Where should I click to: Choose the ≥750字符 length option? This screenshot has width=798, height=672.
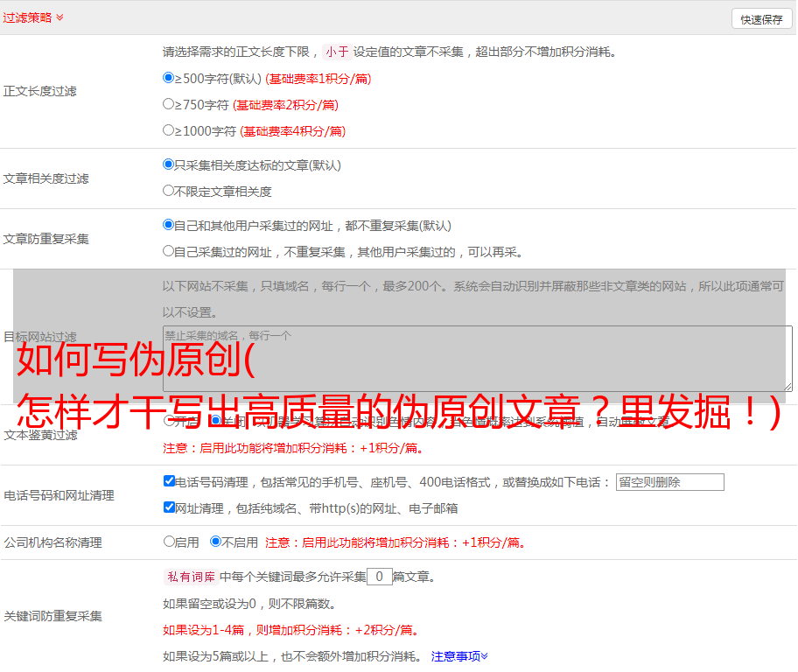pyautogui.click(x=169, y=104)
